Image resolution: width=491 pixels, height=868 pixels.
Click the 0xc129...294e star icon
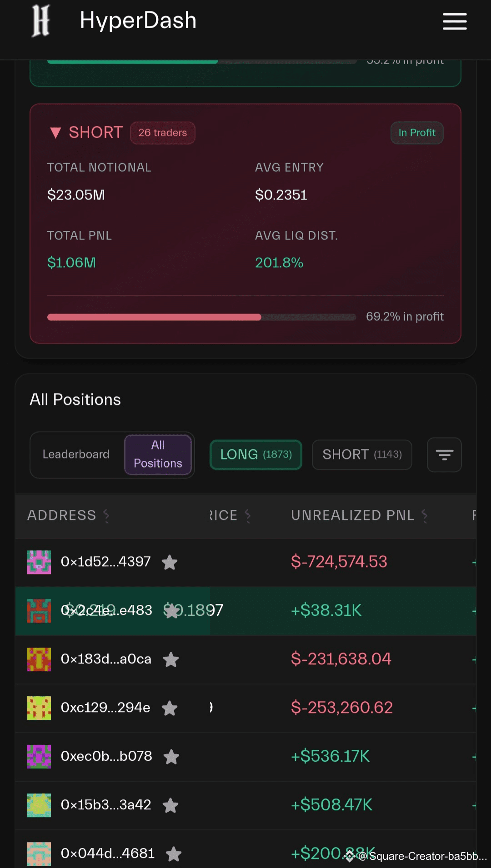[170, 708]
